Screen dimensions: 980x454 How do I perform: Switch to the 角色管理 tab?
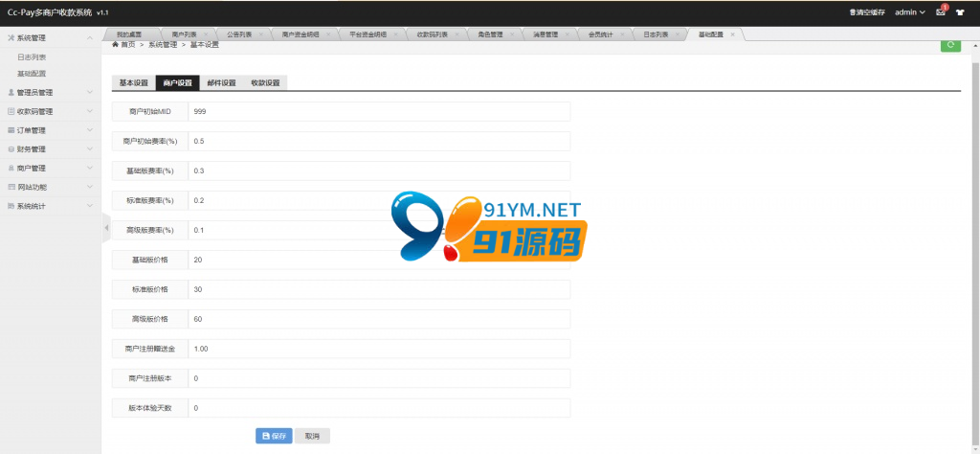coord(490,34)
